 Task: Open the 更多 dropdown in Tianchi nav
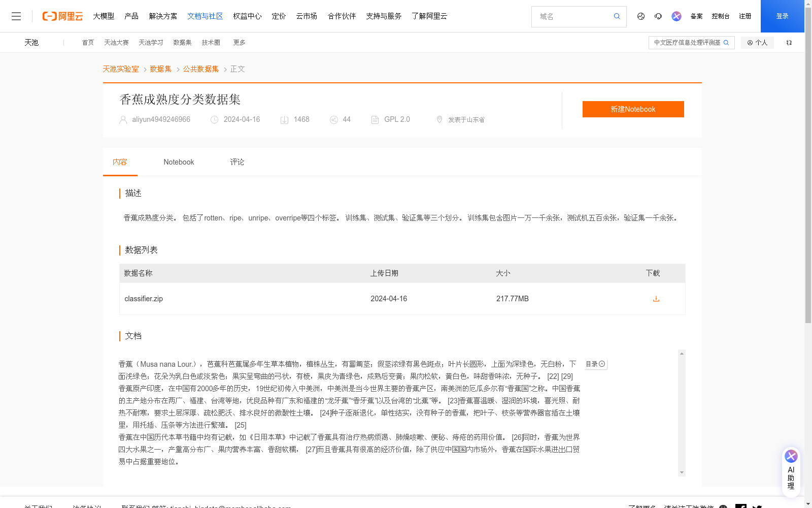click(x=239, y=43)
